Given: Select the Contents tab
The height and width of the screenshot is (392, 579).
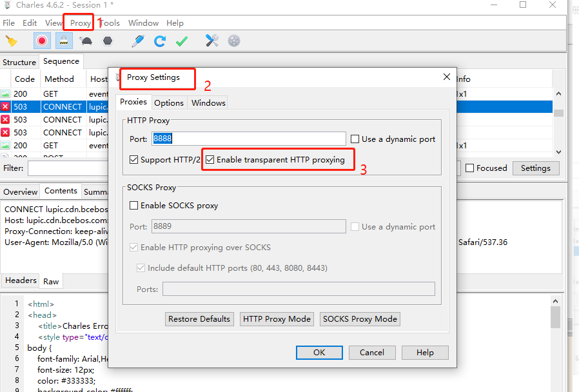Looking at the screenshot, I should point(61,191).
